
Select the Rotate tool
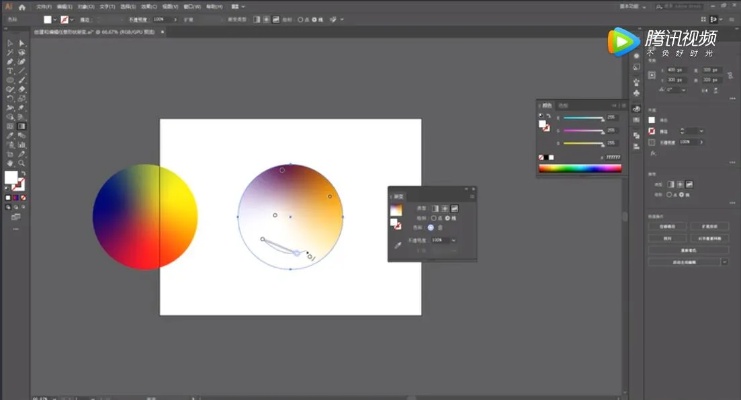pos(10,98)
